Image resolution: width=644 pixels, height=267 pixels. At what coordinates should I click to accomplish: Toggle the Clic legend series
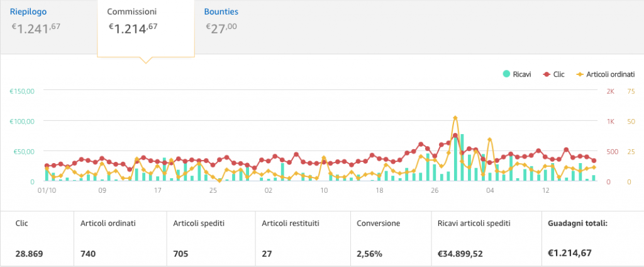553,74
